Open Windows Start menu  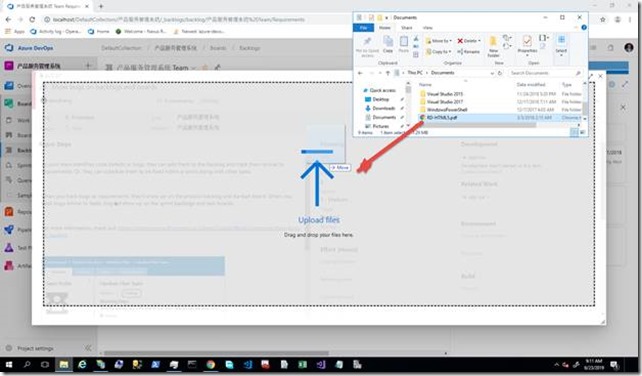pyautogui.click(x=9, y=365)
